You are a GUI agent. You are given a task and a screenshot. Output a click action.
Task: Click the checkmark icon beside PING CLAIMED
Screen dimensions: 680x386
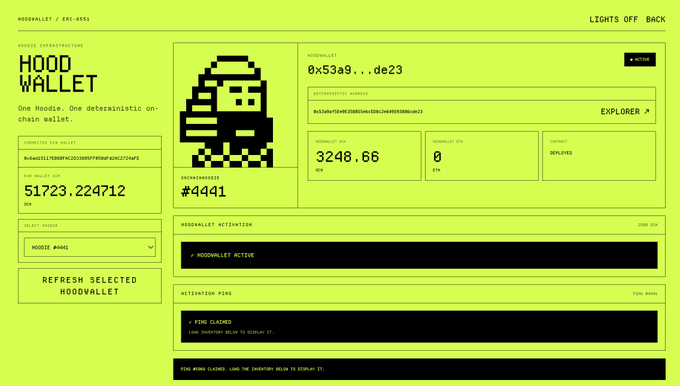tap(190, 322)
